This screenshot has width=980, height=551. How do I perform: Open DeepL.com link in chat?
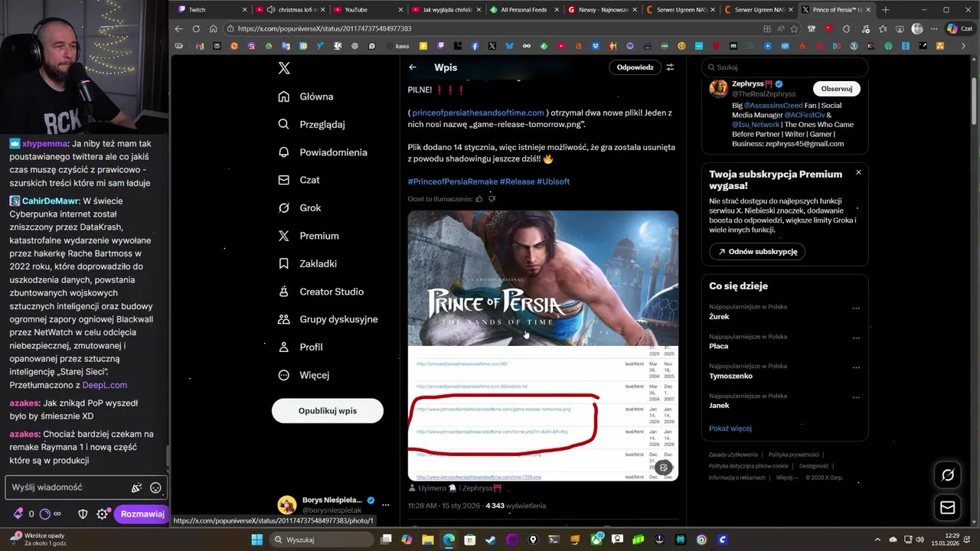(105, 385)
